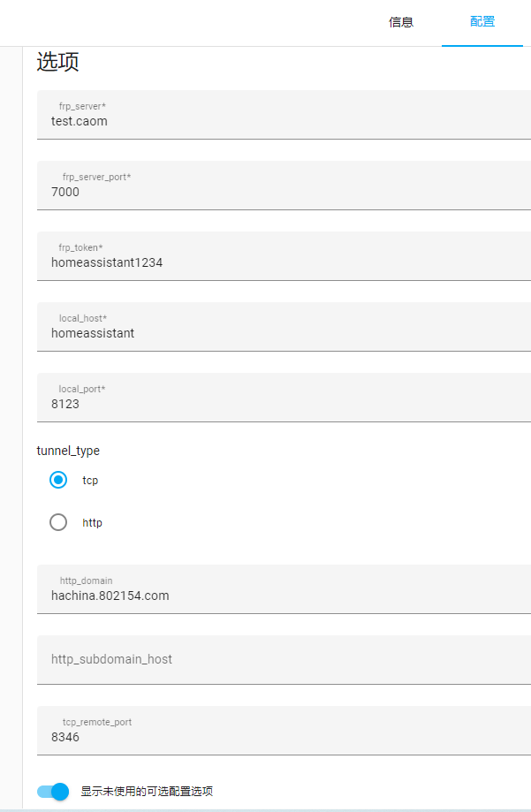
Task: Click the small frp_server* floating label
Action: [x=82, y=106]
